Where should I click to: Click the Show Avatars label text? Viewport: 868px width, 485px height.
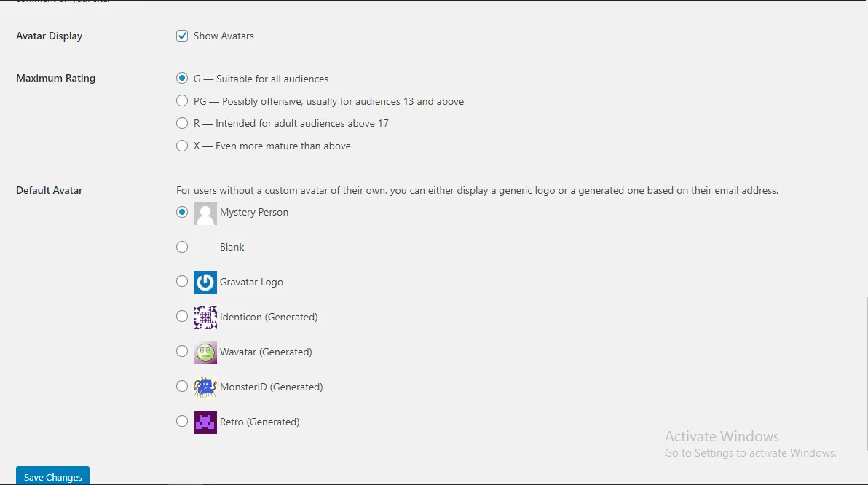[224, 36]
